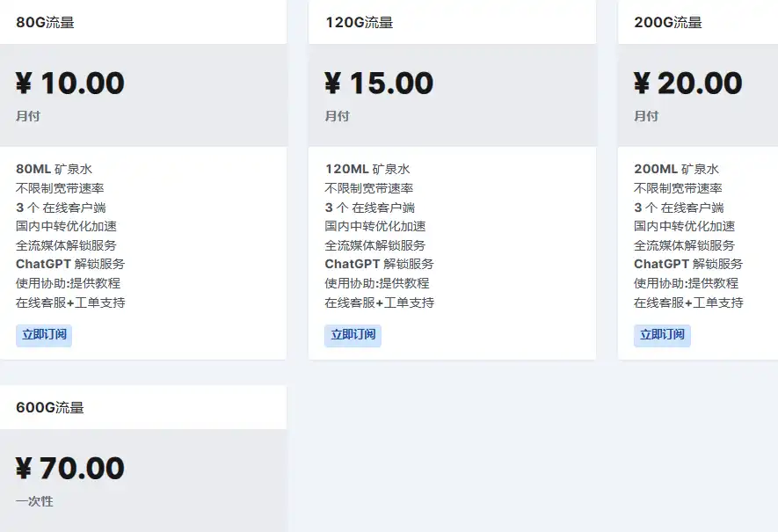Viewport: 778px width, 532px height.
Task: Select the 200G流量 plan title
Action: (x=668, y=23)
